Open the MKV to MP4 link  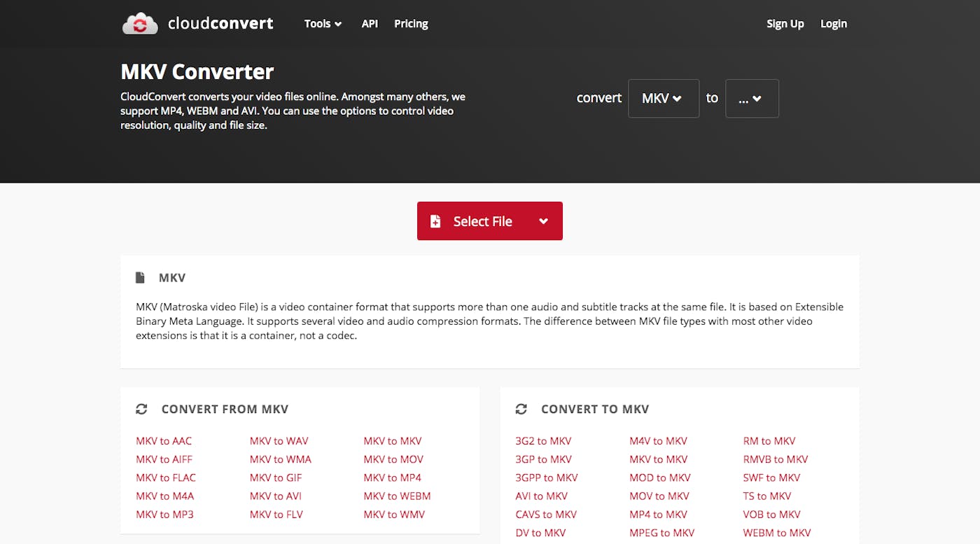tap(392, 477)
